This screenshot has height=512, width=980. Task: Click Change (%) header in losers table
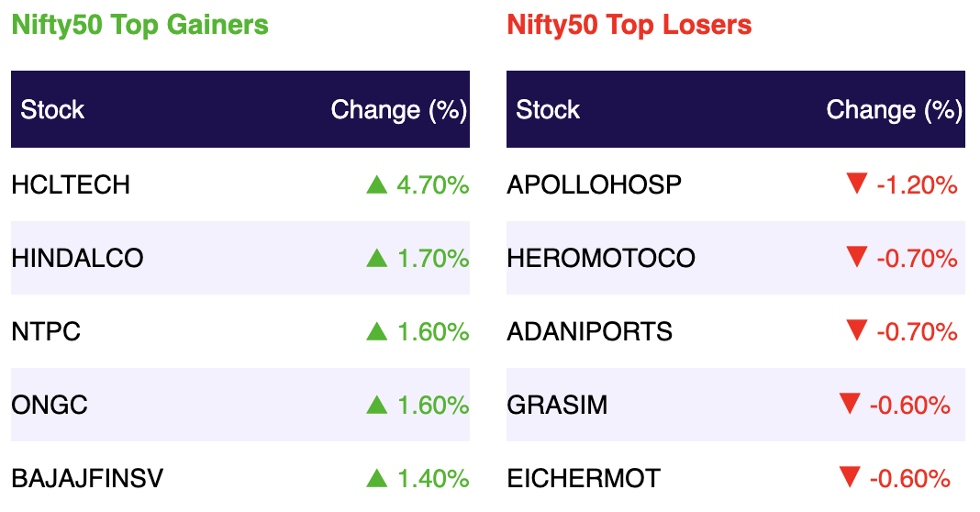point(895,110)
